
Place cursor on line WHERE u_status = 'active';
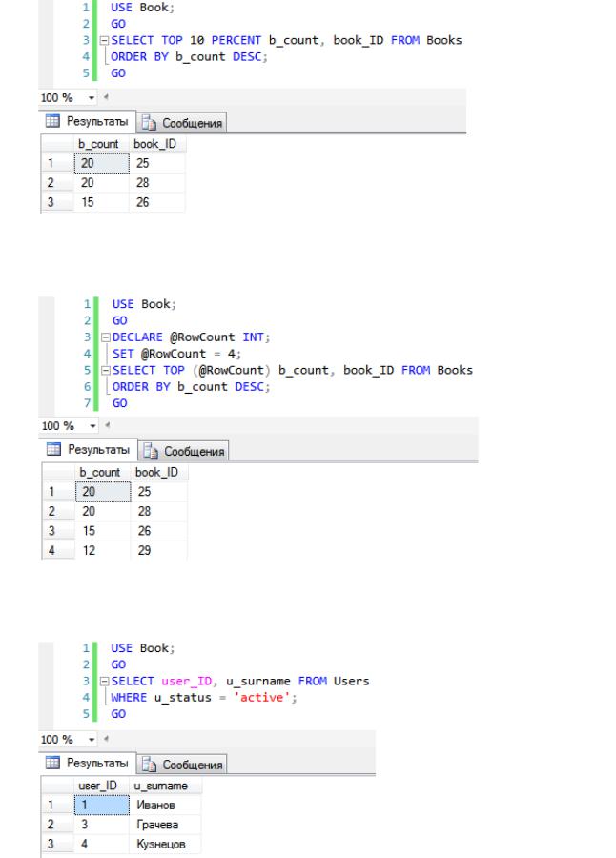coord(203,698)
